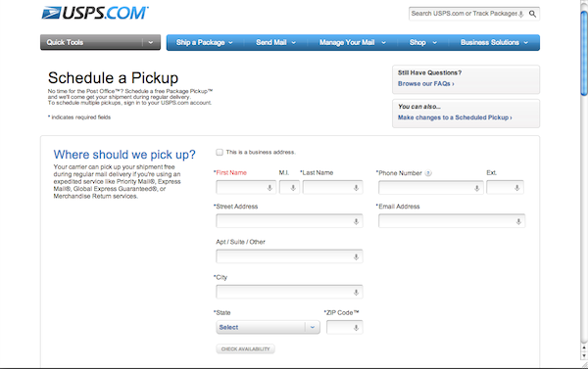
Task: Click the Check Availability button
Action: (x=245, y=349)
